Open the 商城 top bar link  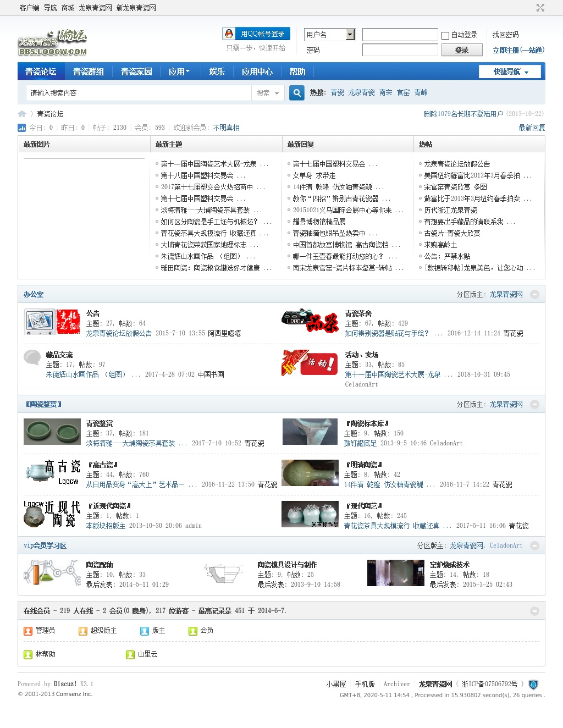point(68,8)
